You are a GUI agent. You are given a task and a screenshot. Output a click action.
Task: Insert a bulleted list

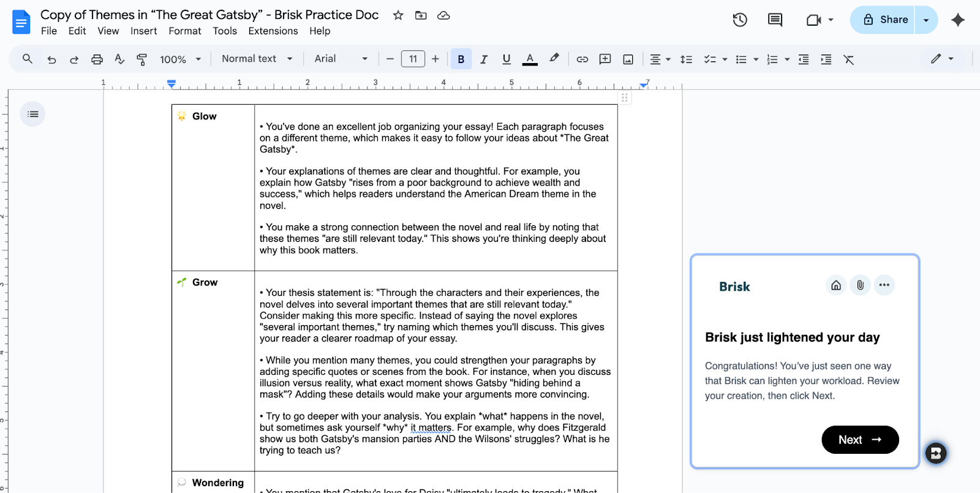coord(741,59)
